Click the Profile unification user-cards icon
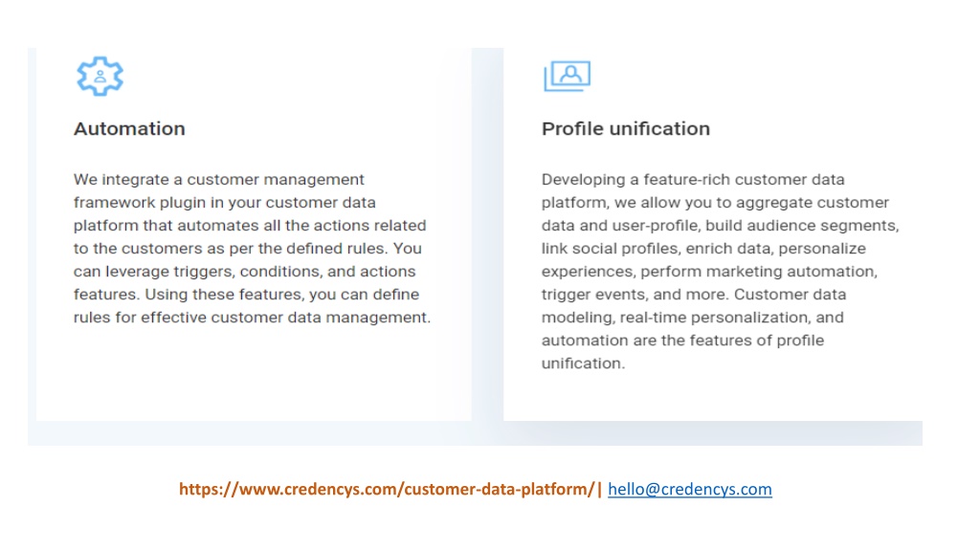Image resolution: width=980 pixels, height=551 pixels. tap(567, 77)
